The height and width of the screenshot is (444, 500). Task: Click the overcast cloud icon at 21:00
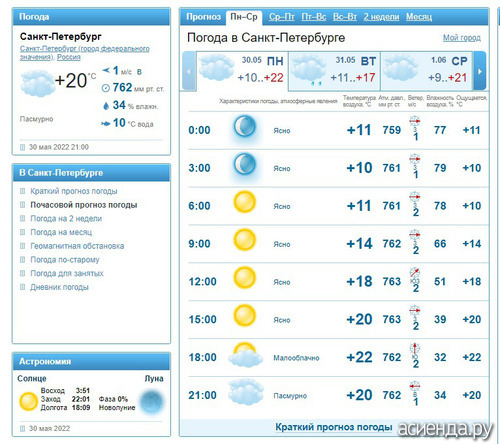(x=246, y=392)
